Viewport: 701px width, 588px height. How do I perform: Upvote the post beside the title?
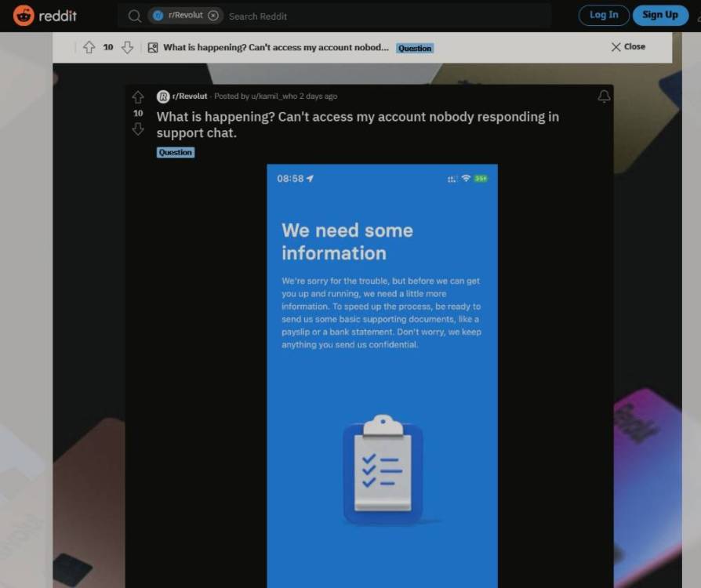[x=138, y=97]
